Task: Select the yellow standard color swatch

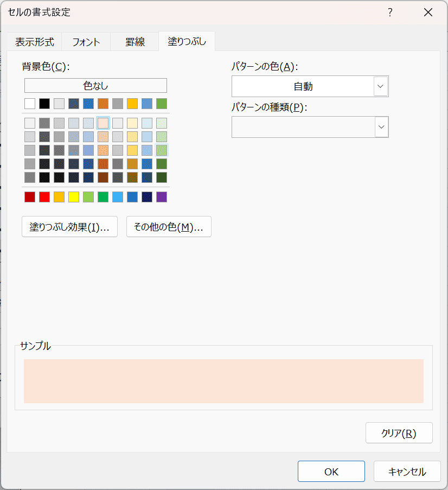Action: click(74, 197)
